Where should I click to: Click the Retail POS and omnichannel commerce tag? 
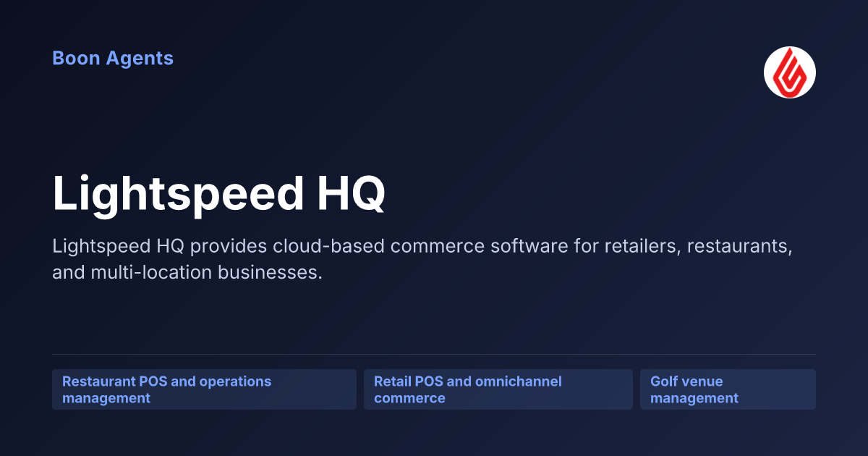click(x=498, y=389)
